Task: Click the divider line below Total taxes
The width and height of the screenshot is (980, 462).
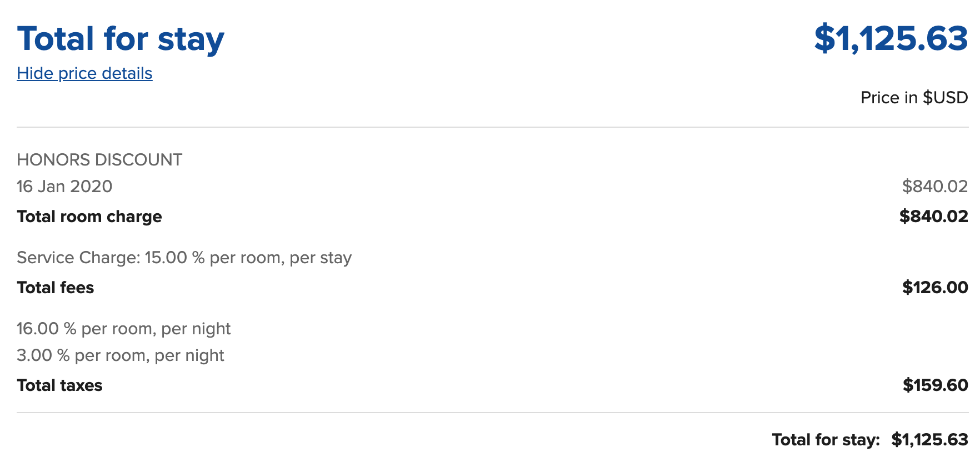Action: [492, 413]
